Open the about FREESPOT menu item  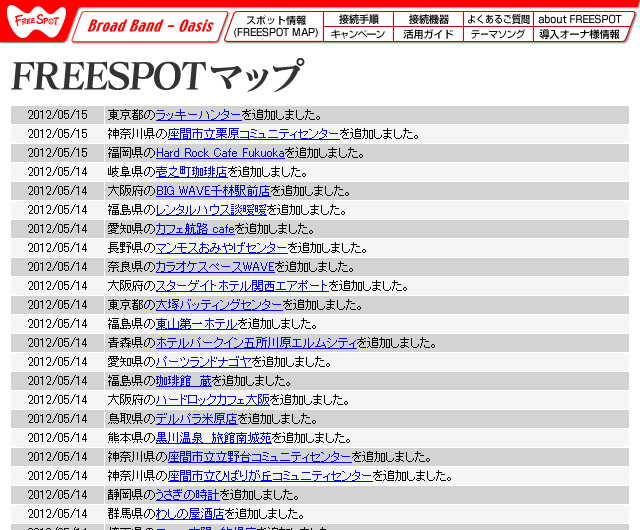click(580, 19)
